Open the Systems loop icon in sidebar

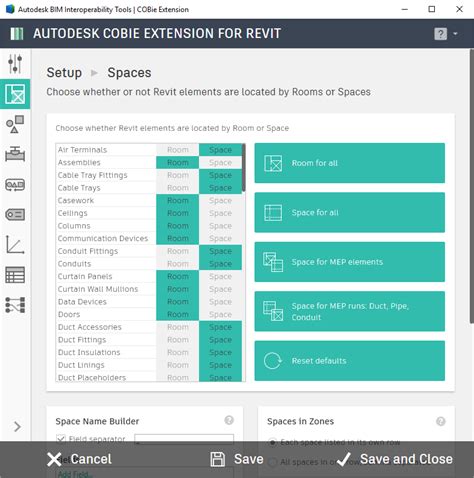click(15, 185)
